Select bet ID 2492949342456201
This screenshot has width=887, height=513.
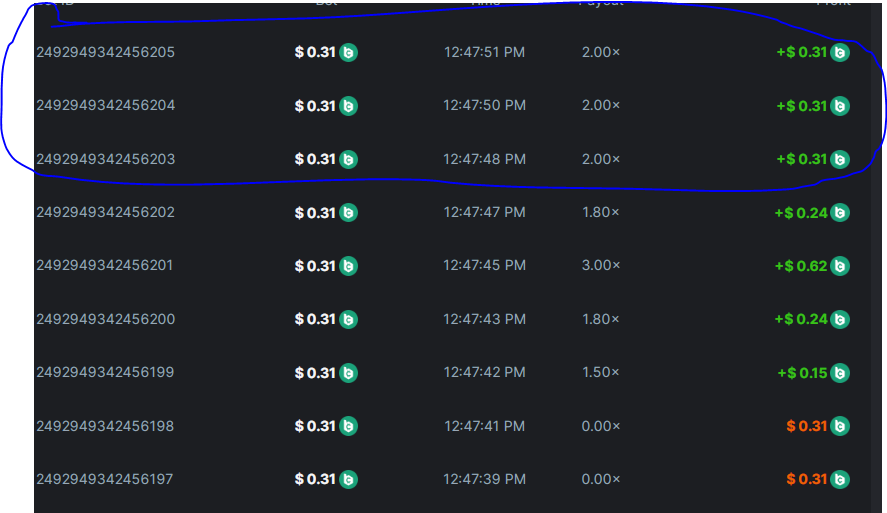tap(105, 266)
